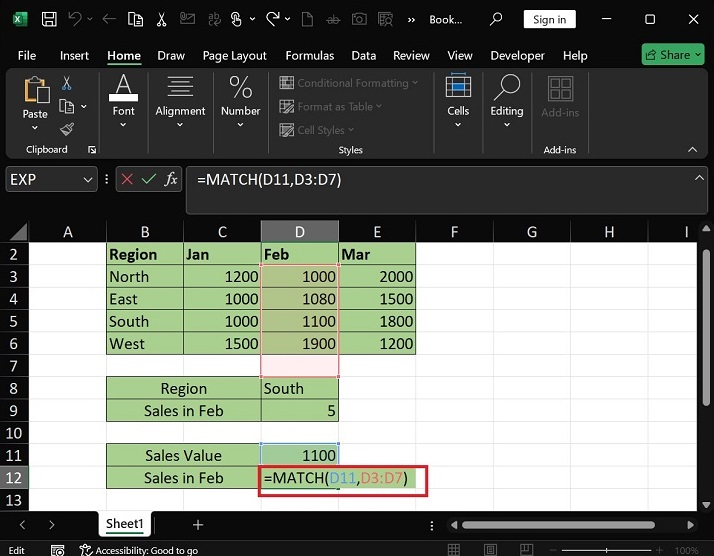The width and height of the screenshot is (714, 556).
Task: Click the macro recording icon in the status bar
Action: pyautogui.click(x=57, y=550)
